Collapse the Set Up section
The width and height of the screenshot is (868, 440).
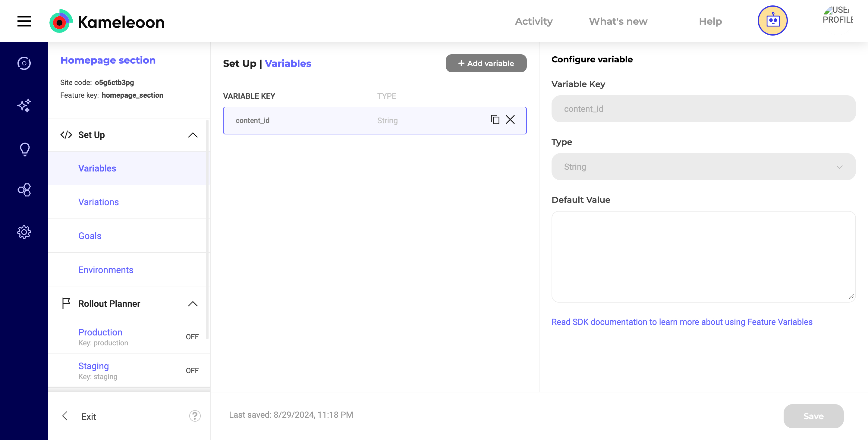coord(193,135)
